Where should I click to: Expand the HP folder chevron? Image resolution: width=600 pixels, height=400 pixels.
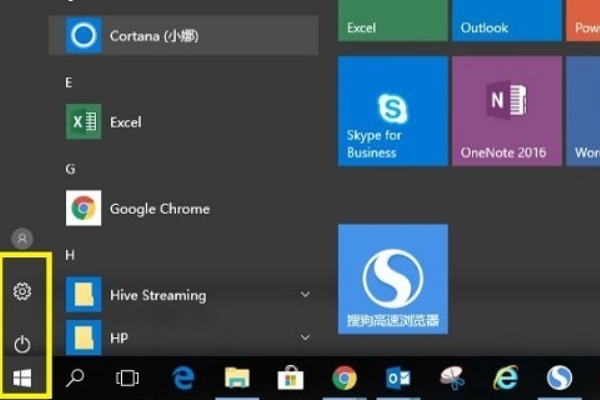pyautogui.click(x=305, y=337)
